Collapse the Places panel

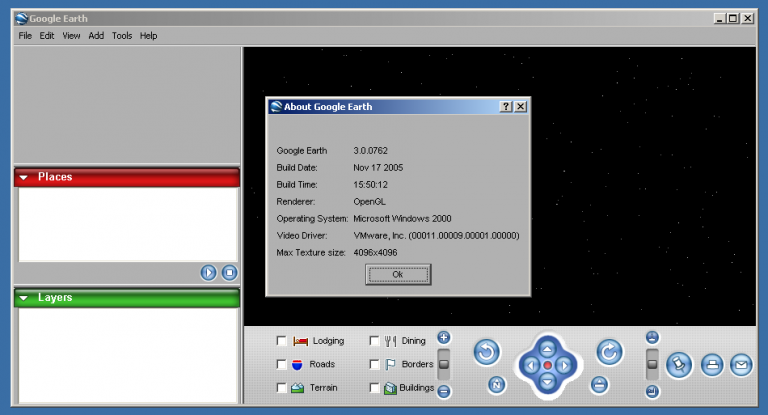pos(24,177)
